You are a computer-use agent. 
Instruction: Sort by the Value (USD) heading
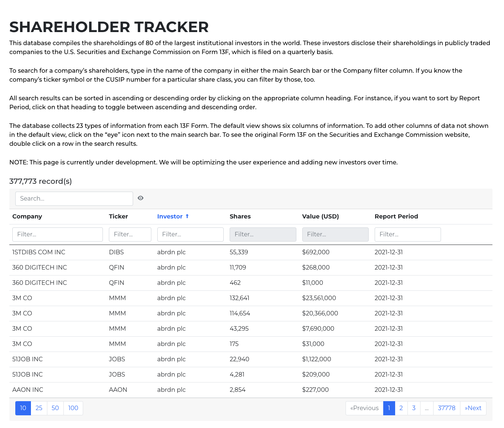tap(321, 216)
